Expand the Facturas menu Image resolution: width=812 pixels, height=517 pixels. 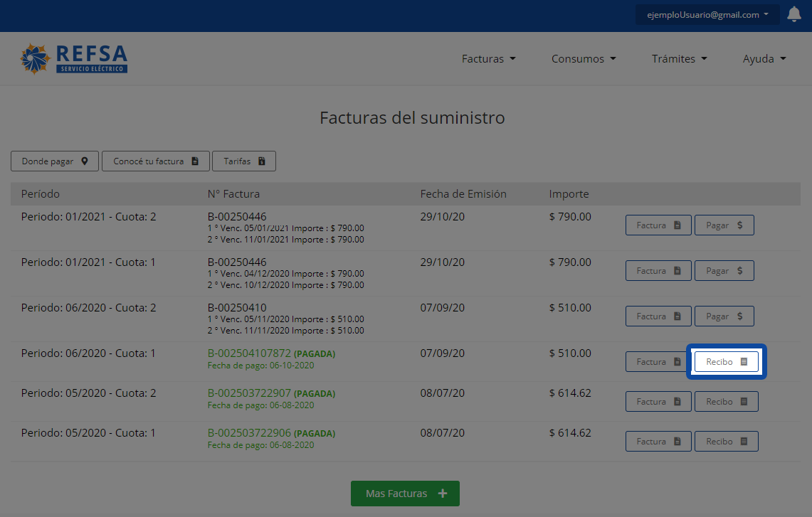pos(488,59)
